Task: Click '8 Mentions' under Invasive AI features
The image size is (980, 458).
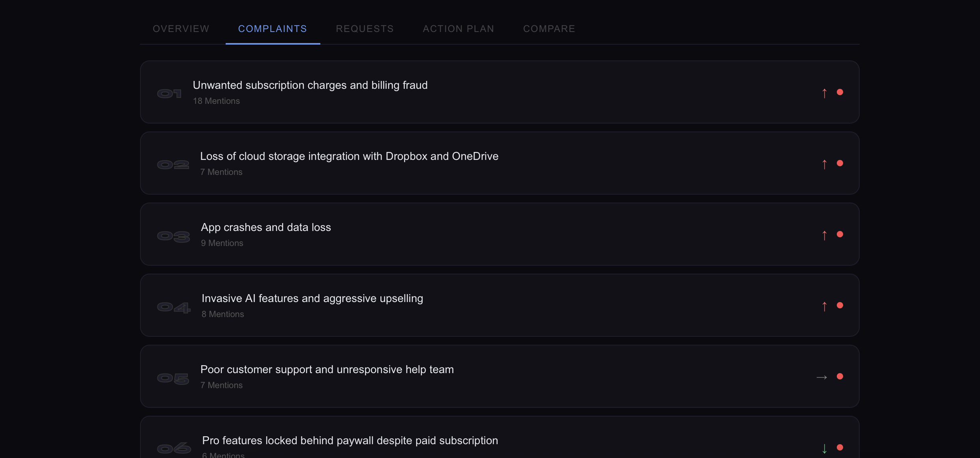Action: [223, 314]
